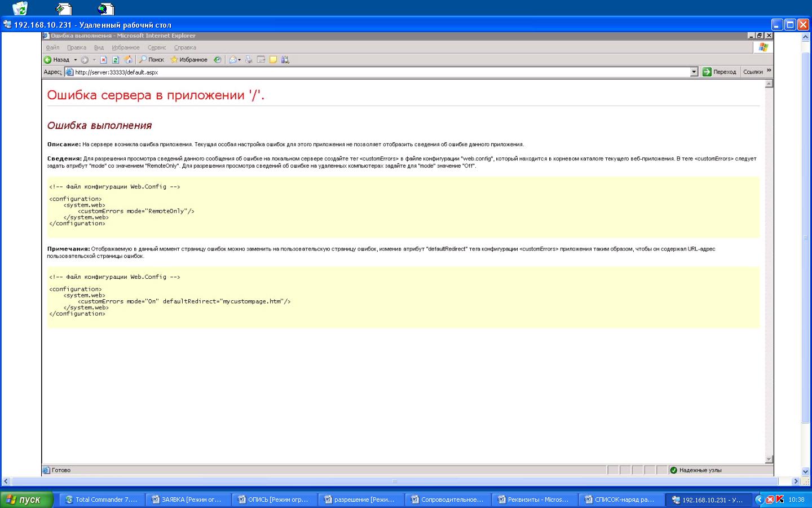Click the remote desktop title bar computer icon
812x508 pixels.
7,24
